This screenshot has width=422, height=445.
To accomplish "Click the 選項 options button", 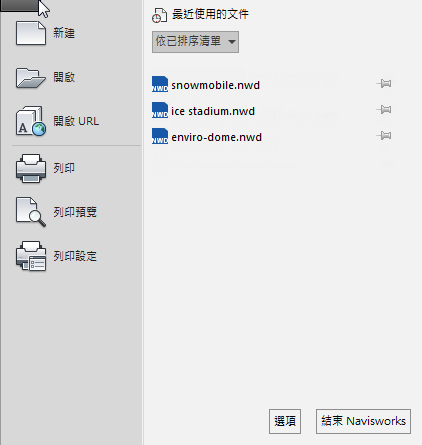I will coord(285,421).
